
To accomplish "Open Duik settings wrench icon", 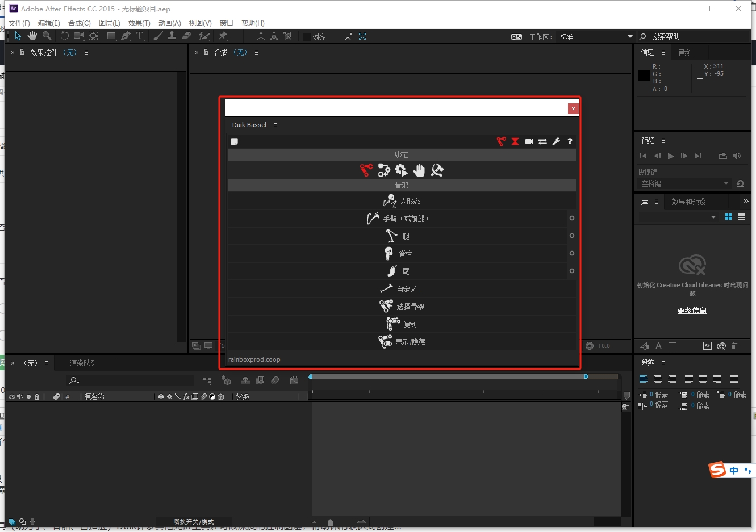I will pyautogui.click(x=556, y=141).
